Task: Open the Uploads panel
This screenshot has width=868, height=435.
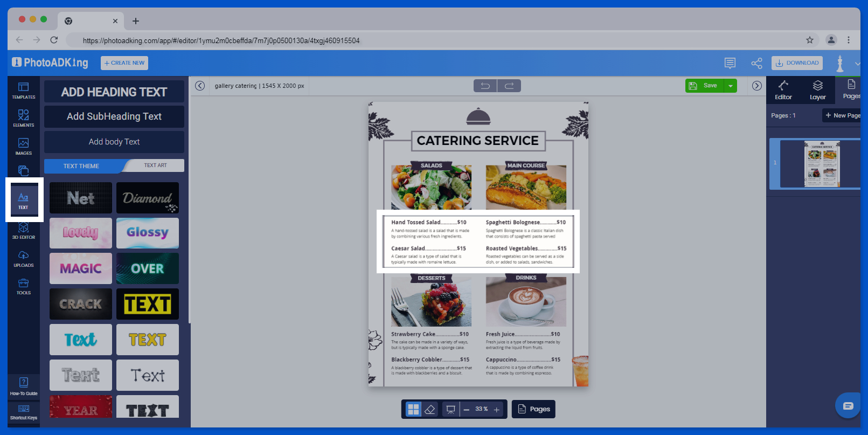Action: tap(23, 258)
